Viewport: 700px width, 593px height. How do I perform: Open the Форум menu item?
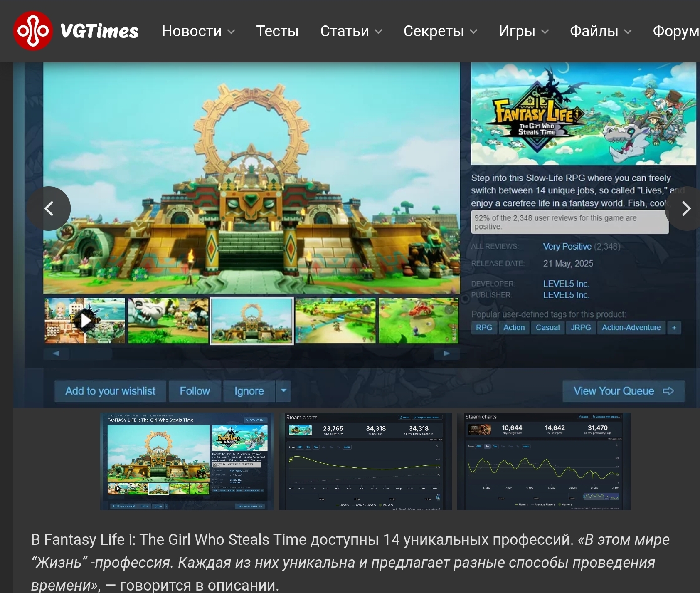point(676,31)
